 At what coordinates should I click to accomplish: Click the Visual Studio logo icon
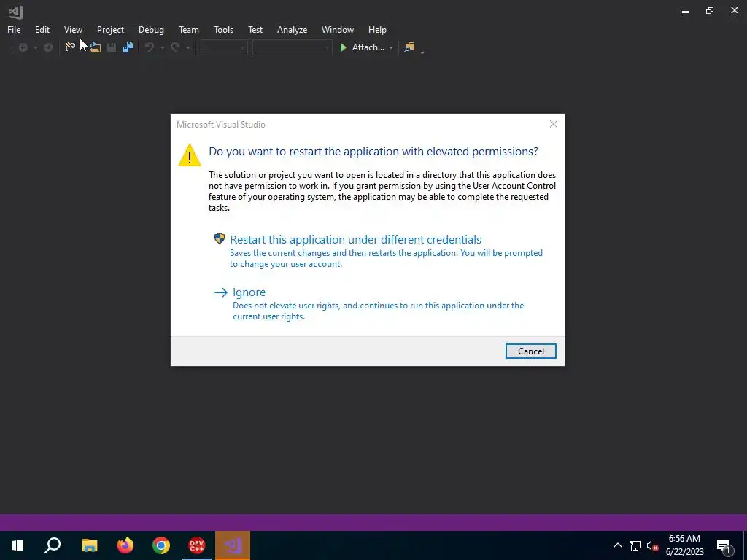point(16,12)
